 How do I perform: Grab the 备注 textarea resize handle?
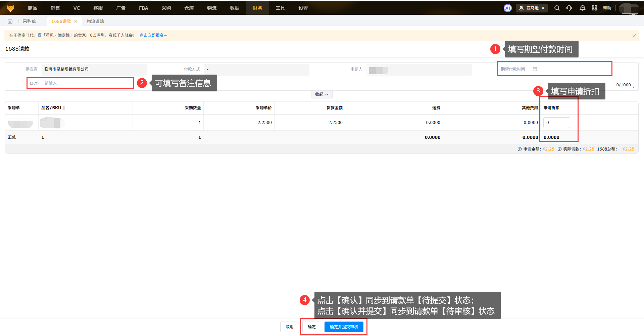[633, 87]
